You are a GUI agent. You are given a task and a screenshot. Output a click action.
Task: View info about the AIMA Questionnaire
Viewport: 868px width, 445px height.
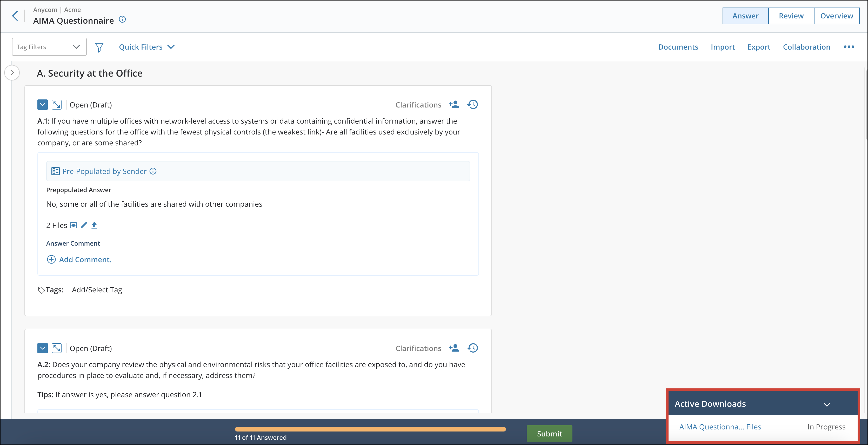click(122, 19)
